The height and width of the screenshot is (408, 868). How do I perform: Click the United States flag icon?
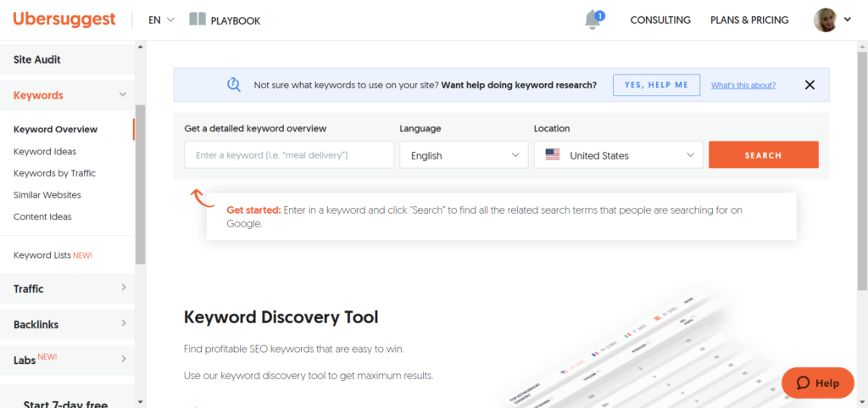click(x=553, y=155)
